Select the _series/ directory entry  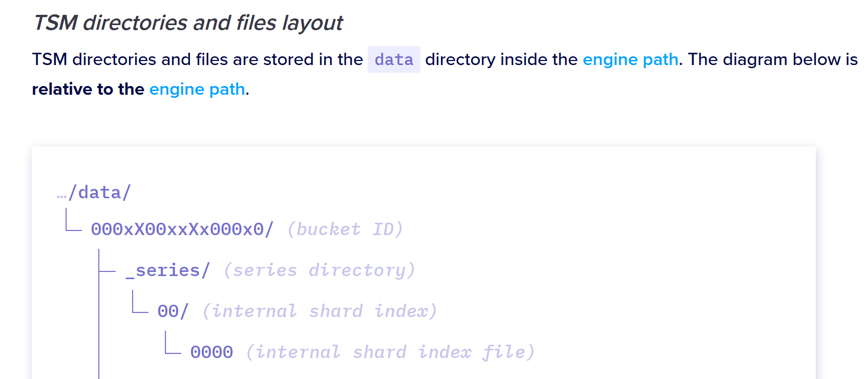click(168, 270)
